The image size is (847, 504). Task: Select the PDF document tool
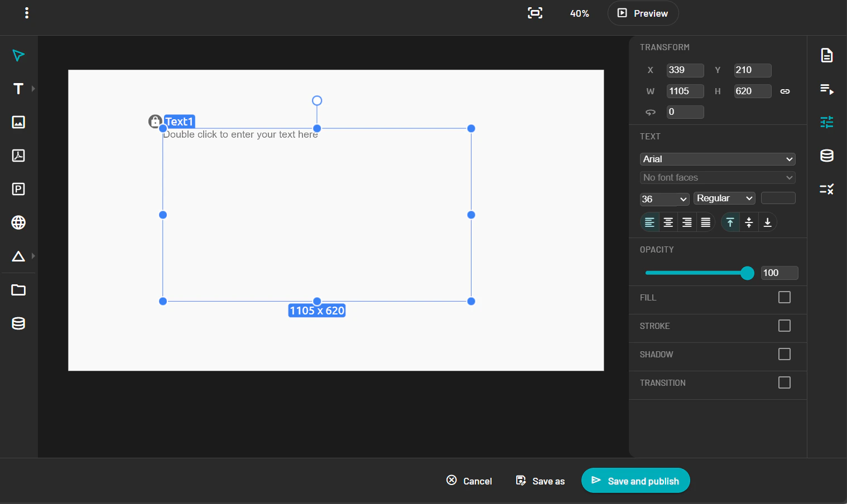(x=18, y=156)
